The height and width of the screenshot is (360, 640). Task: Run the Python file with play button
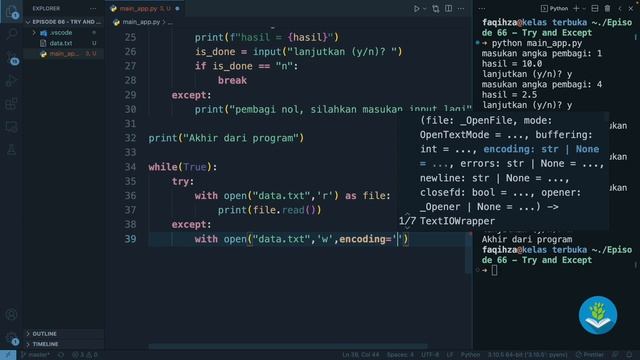tap(416, 9)
